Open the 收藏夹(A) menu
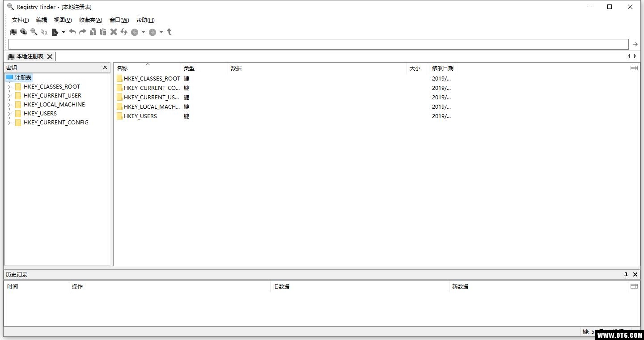The height and width of the screenshot is (340, 644). [91, 20]
